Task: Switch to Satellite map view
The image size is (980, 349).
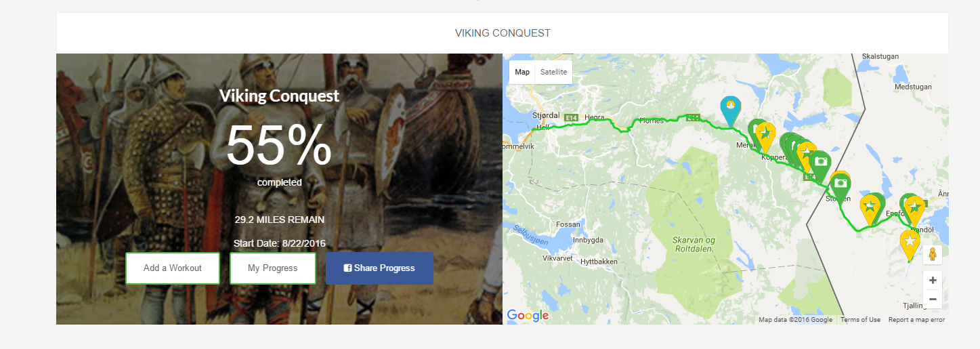Action: [x=553, y=72]
